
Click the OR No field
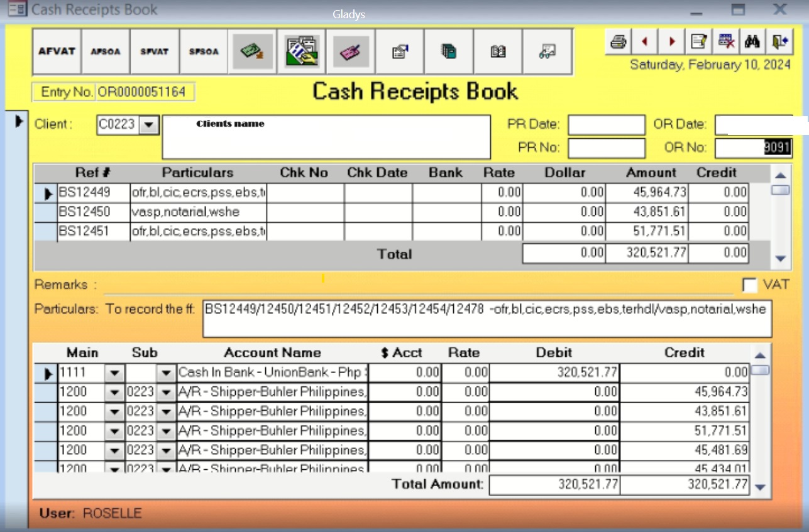click(x=754, y=148)
